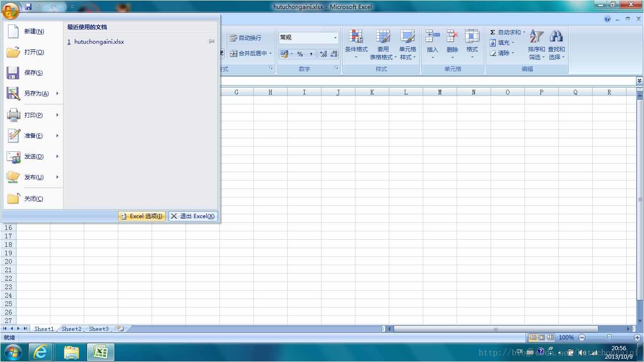Expand the formula bar chevron
The width and height of the screenshot is (644, 362).
click(x=639, y=81)
